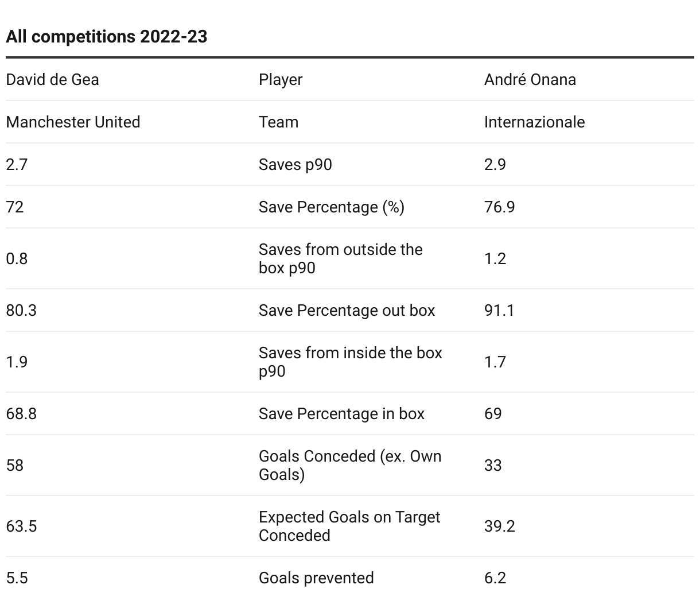Select Onana's 6.2 goals prevented value
This screenshot has width=700, height=604.
coord(495,578)
